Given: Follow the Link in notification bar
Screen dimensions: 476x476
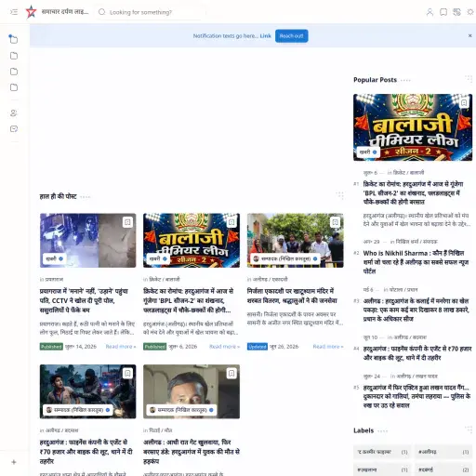Looking at the screenshot, I should click(x=265, y=36).
